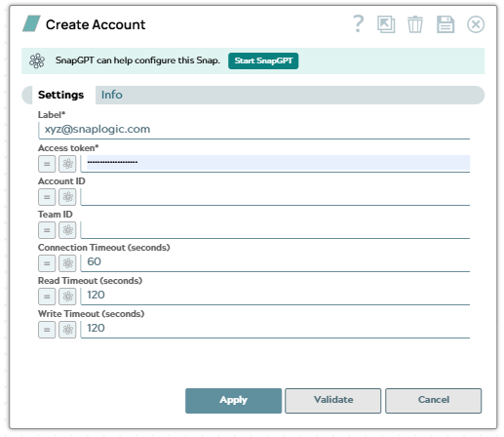This screenshot has height=437, width=504.
Task: Switch to the Settings tab
Action: click(60, 95)
